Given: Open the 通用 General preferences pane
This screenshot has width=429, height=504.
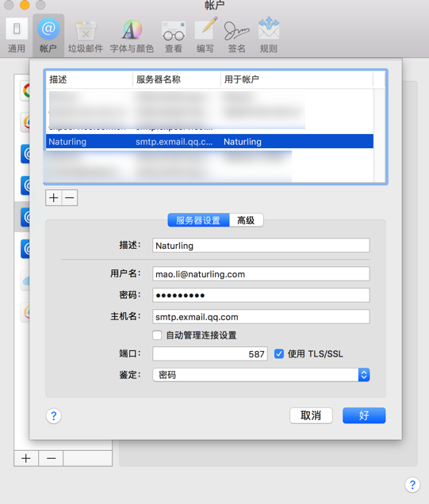Looking at the screenshot, I should 17,36.
